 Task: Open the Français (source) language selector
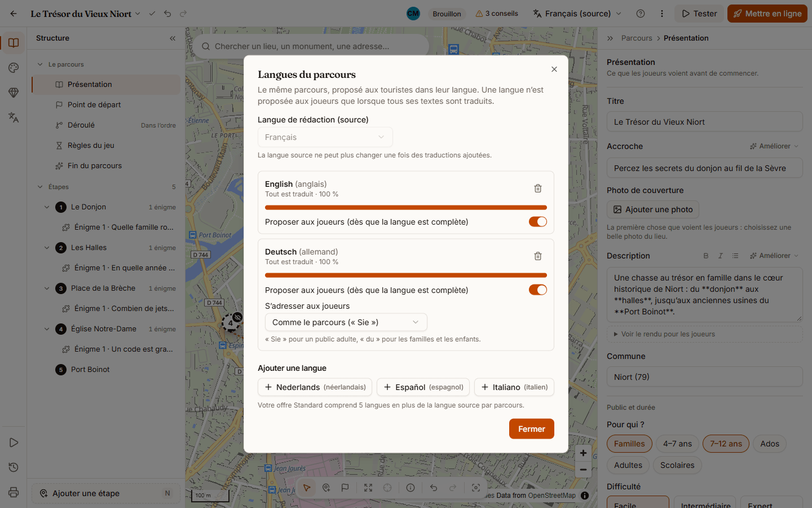(x=577, y=14)
